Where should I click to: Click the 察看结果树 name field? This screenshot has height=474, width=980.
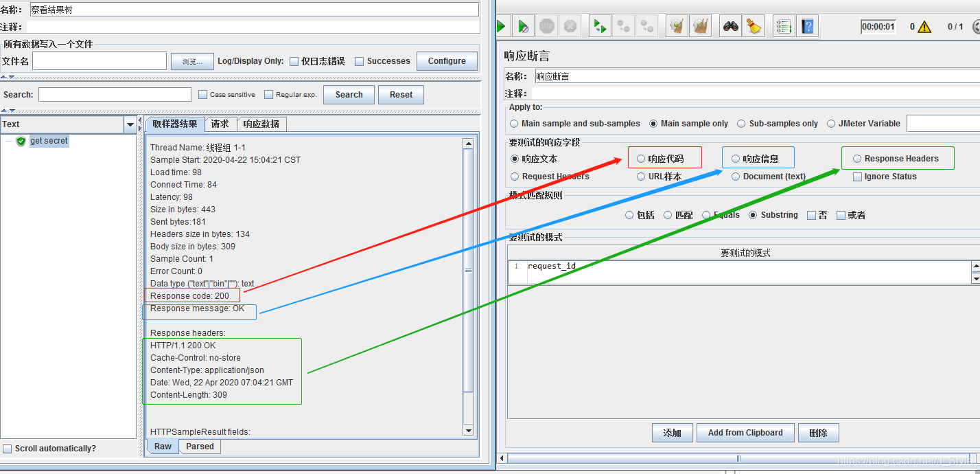[254, 10]
